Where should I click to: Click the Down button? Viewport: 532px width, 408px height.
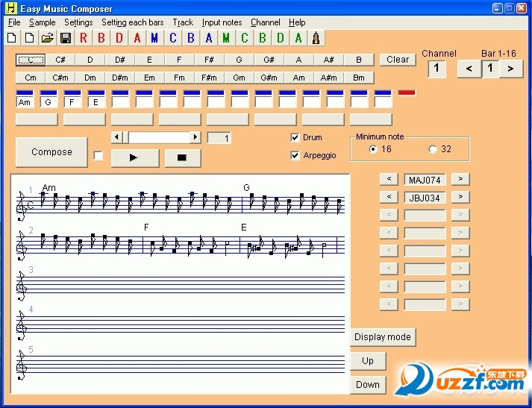pyautogui.click(x=368, y=385)
